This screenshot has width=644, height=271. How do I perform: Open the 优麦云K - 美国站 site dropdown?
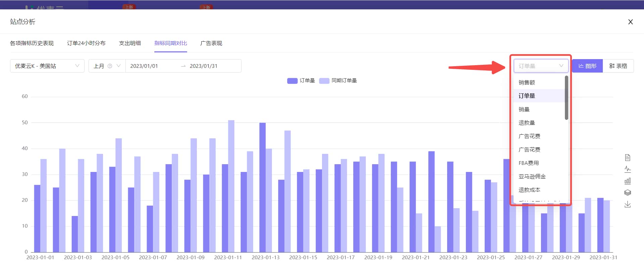click(47, 66)
